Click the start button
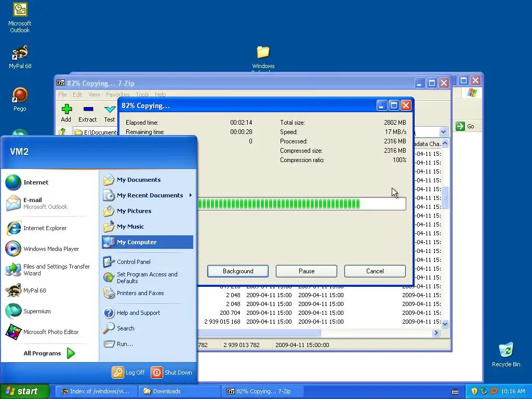Viewport: 532px width, 399px height. tap(25, 391)
